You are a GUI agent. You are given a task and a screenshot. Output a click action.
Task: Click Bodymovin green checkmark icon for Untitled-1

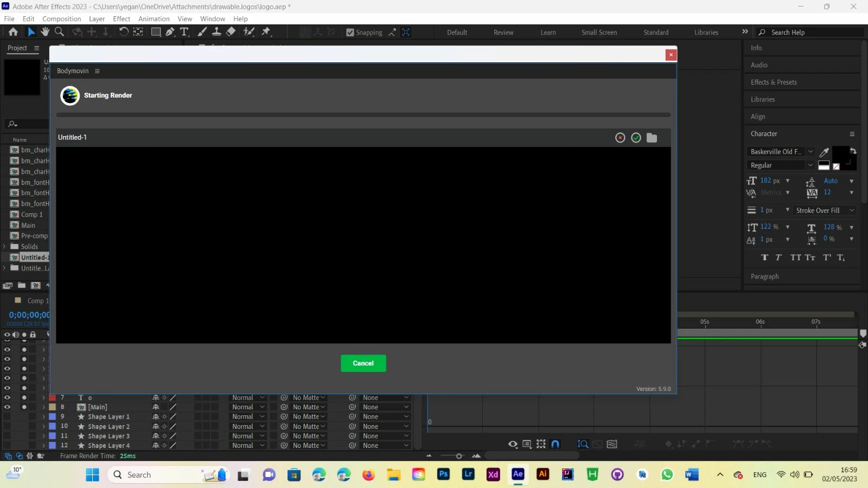tap(636, 138)
